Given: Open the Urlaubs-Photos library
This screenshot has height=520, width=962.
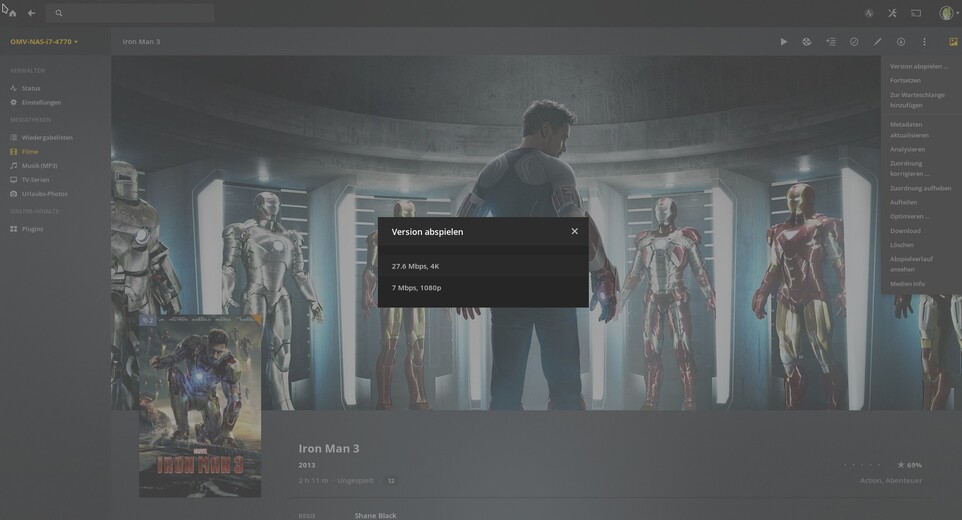Looking at the screenshot, I should pos(44,194).
